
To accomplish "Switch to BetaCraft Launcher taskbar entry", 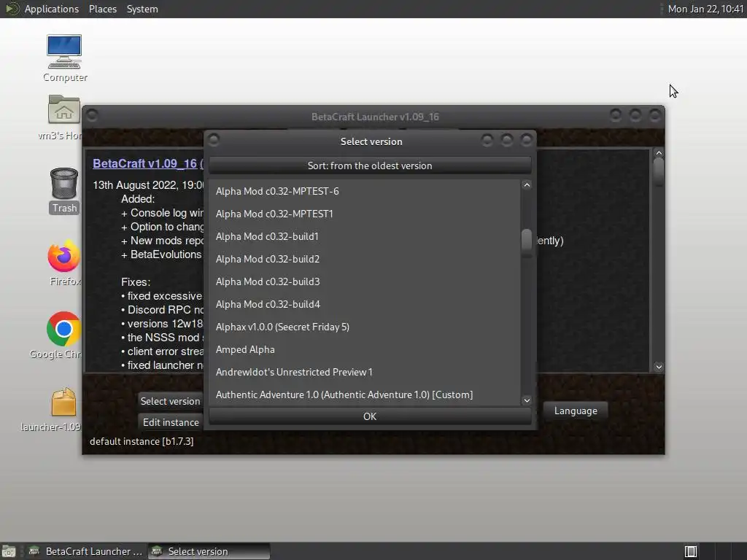I will coord(86,551).
